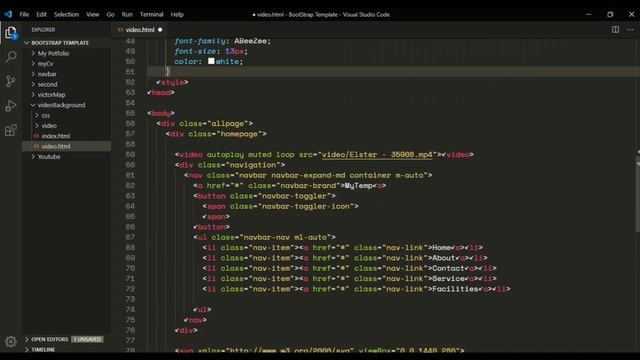Click the HTML file icon beside index.html
Viewport: 640px width, 360px height.
pos(36,136)
